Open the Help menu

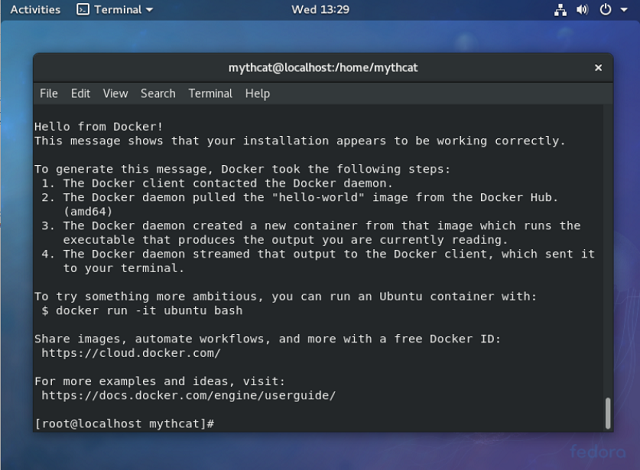[258, 93]
